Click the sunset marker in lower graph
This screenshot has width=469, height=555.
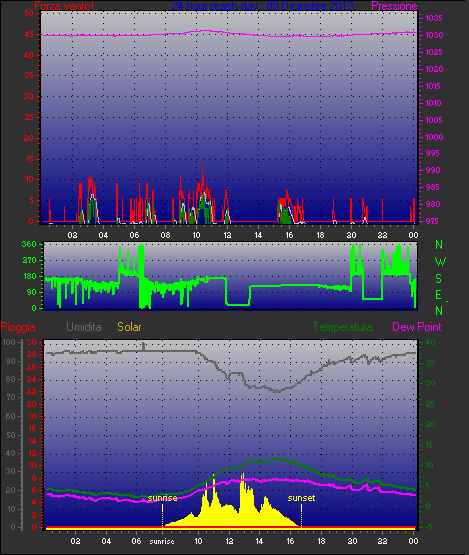(x=301, y=498)
